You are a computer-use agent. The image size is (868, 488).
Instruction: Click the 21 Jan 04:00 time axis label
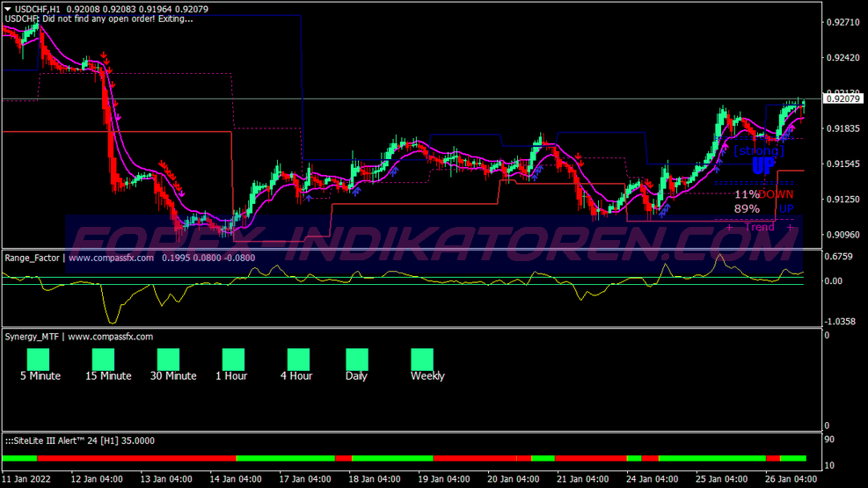[x=583, y=479]
